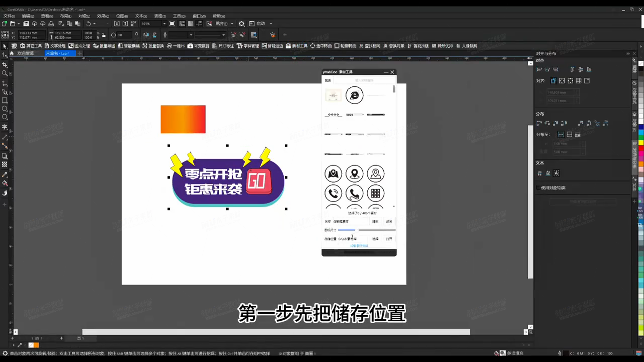The width and height of the screenshot is (644, 362).
Task: Collapse the 对齐与分布 docker with double-arrow
Action: click(x=628, y=54)
